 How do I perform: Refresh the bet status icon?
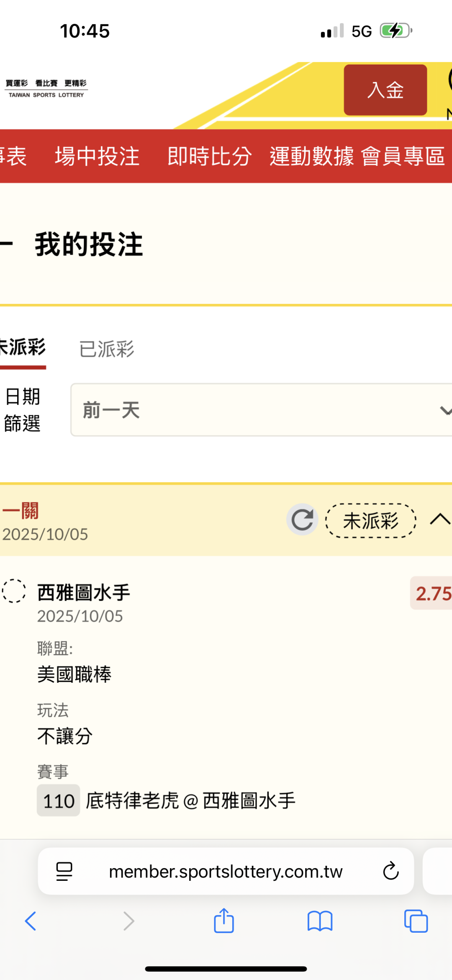(302, 520)
